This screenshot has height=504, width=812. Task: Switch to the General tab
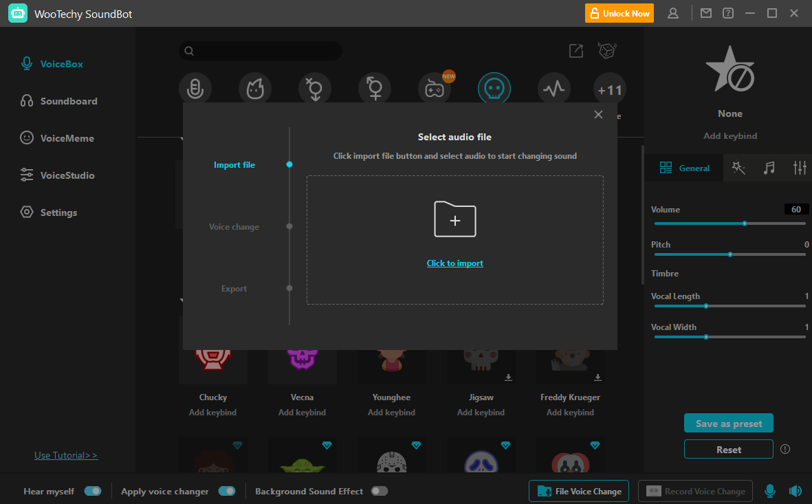pos(684,168)
